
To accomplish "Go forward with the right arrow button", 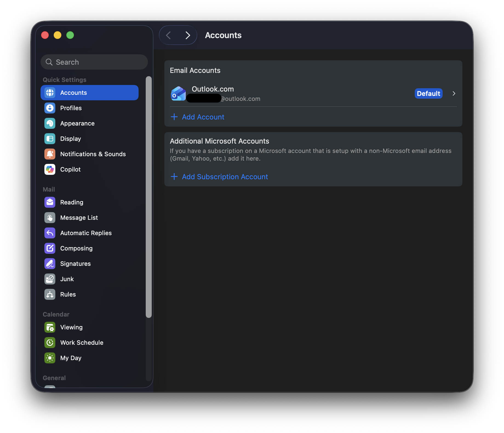I will point(188,35).
